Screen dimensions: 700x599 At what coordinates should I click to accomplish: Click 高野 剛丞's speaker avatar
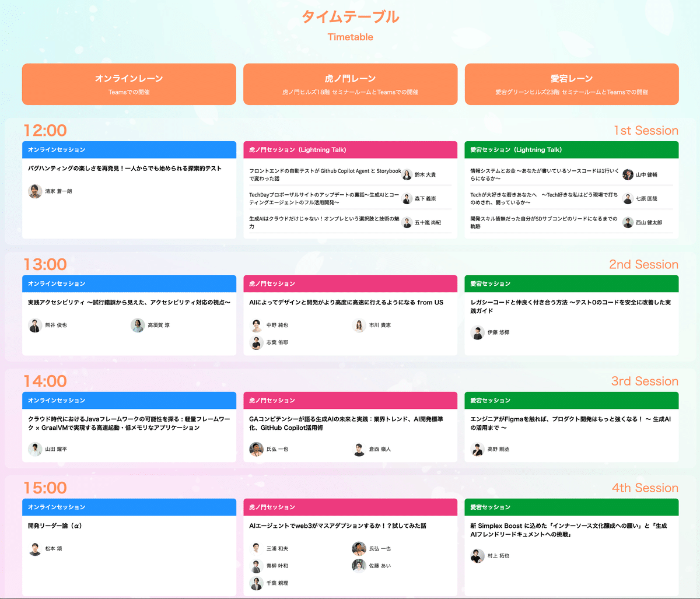click(477, 449)
